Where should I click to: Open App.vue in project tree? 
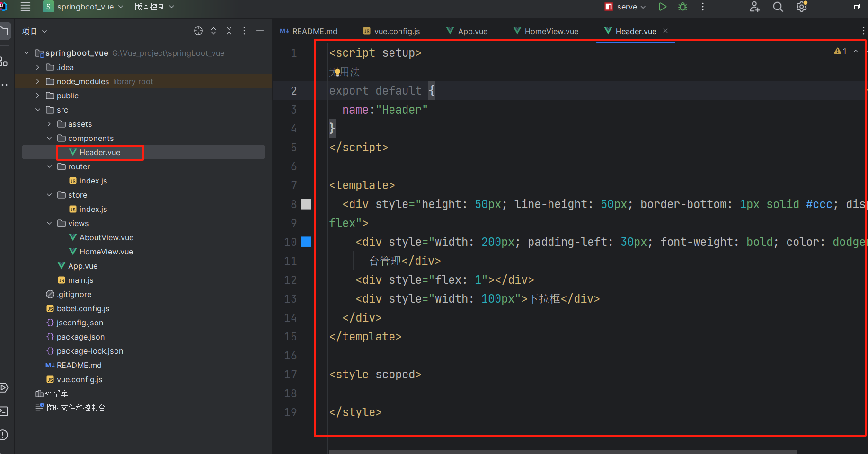coord(78,266)
